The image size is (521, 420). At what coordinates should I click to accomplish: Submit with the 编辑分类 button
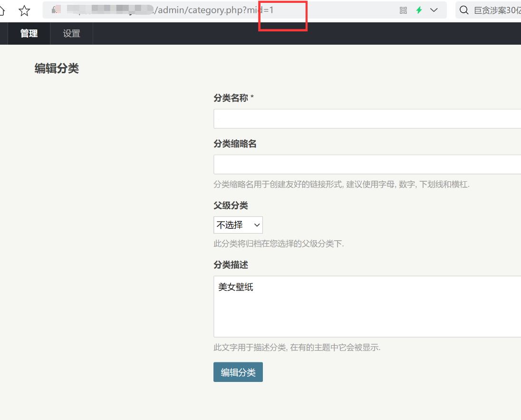[x=238, y=372]
